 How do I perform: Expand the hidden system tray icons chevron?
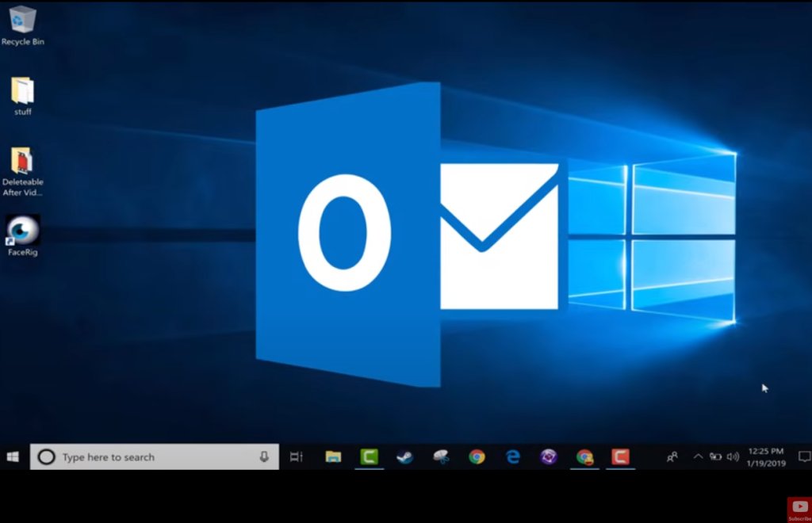click(x=698, y=457)
